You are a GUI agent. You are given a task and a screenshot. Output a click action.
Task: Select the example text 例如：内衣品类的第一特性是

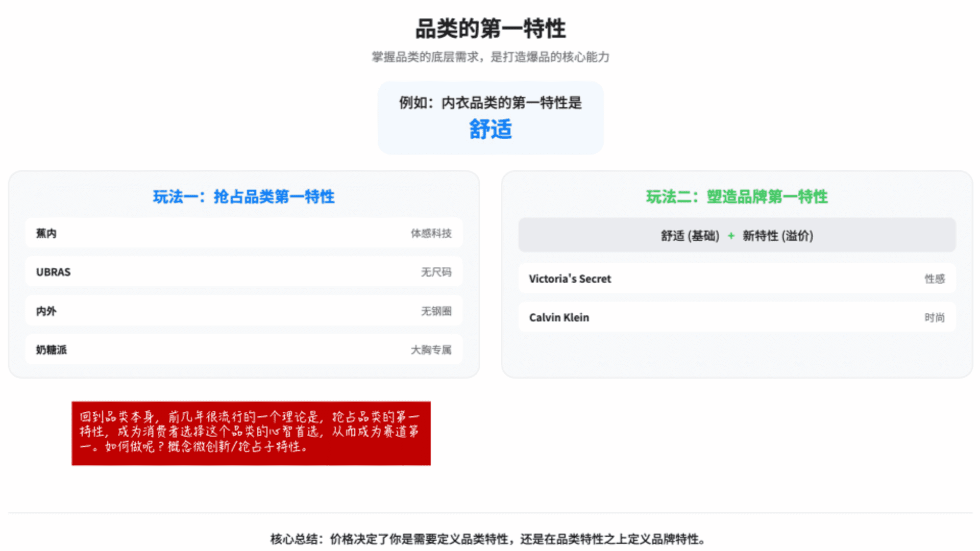point(490,103)
